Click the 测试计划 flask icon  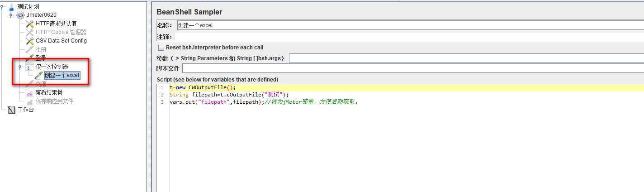[11, 7]
